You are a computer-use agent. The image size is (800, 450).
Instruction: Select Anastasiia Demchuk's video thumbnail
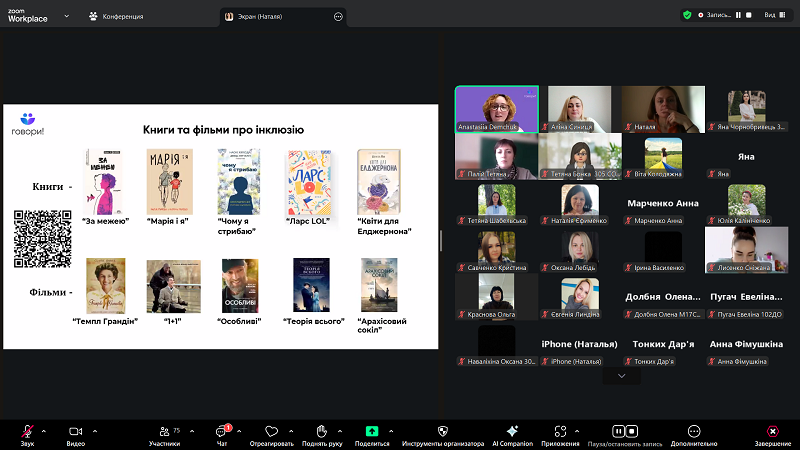tap(495, 108)
